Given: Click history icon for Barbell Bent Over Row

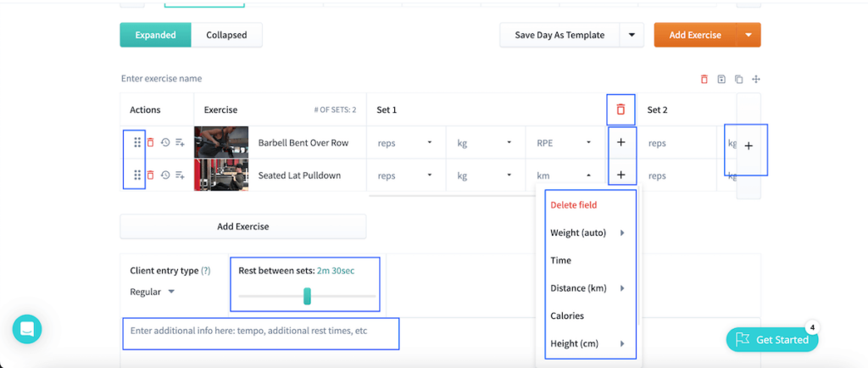Looking at the screenshot, I should point(165,142).
